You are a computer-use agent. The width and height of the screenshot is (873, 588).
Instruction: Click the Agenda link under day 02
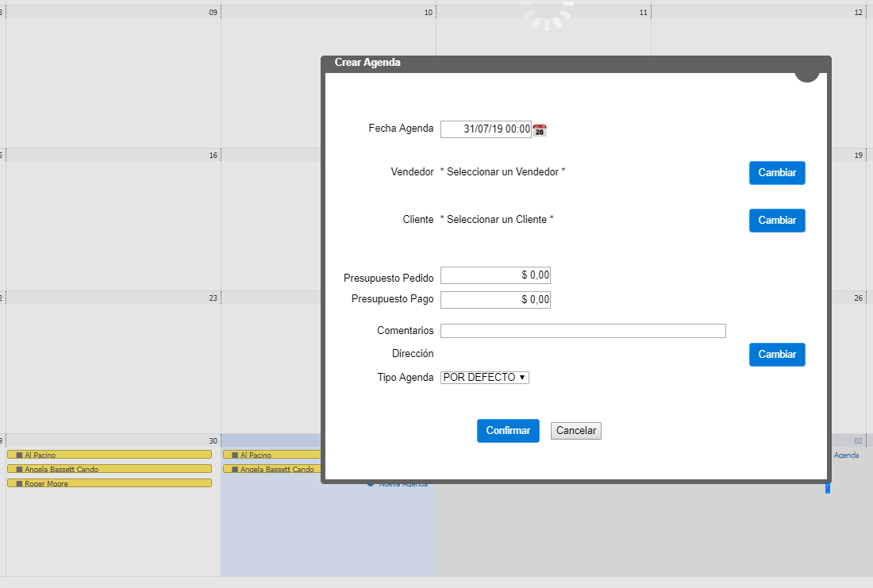point(846,455)
